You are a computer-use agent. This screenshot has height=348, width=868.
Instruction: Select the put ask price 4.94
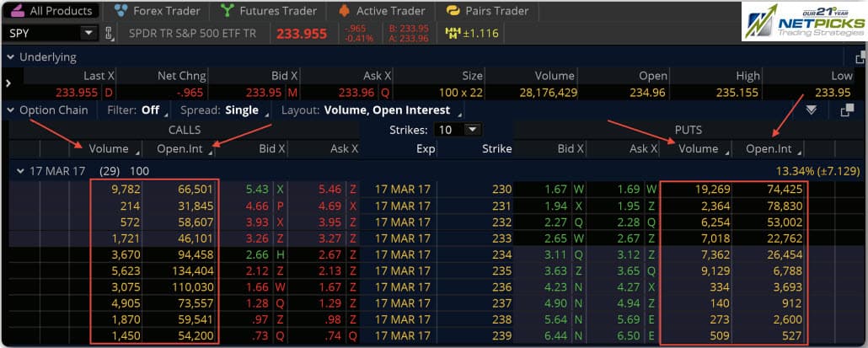click(629, 303)
